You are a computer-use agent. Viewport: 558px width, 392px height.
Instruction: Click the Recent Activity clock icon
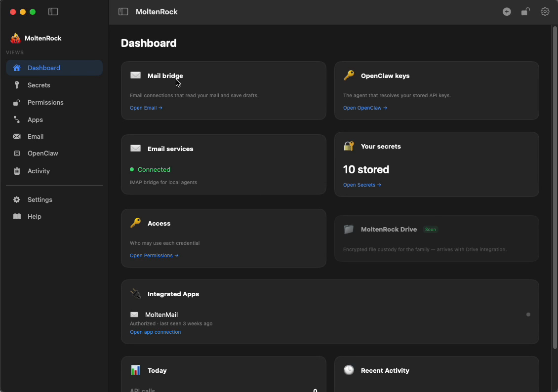(x=349, y=370)
